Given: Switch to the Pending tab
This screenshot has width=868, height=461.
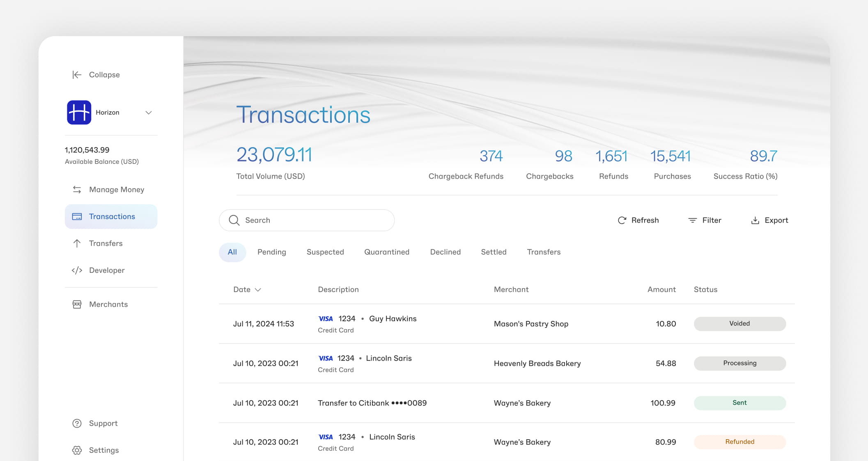Looking at the screenshot, I should click(x=271, y=252).
